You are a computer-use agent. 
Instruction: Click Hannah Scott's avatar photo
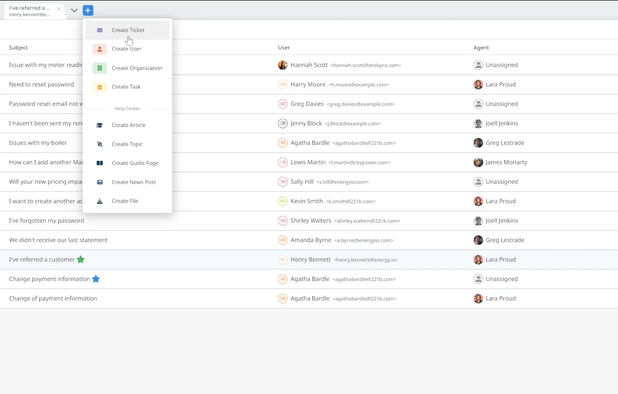coord(283,65)
